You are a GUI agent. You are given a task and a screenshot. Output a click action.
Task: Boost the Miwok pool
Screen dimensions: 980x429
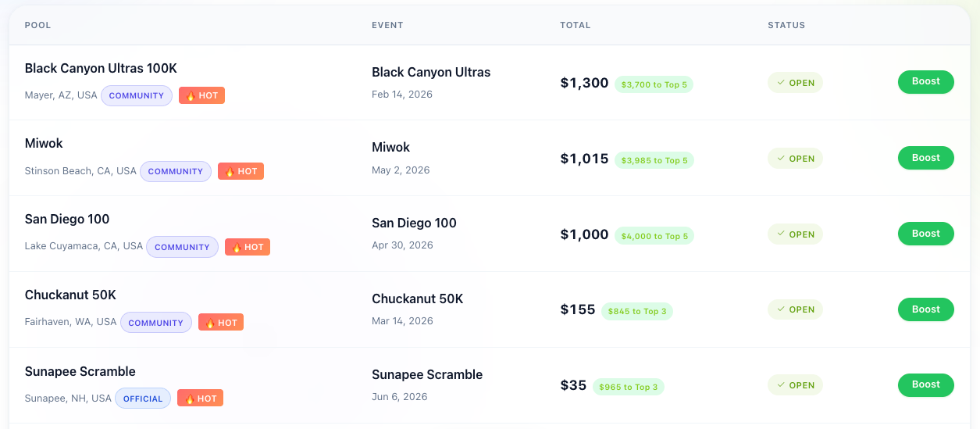pos(925,158)
